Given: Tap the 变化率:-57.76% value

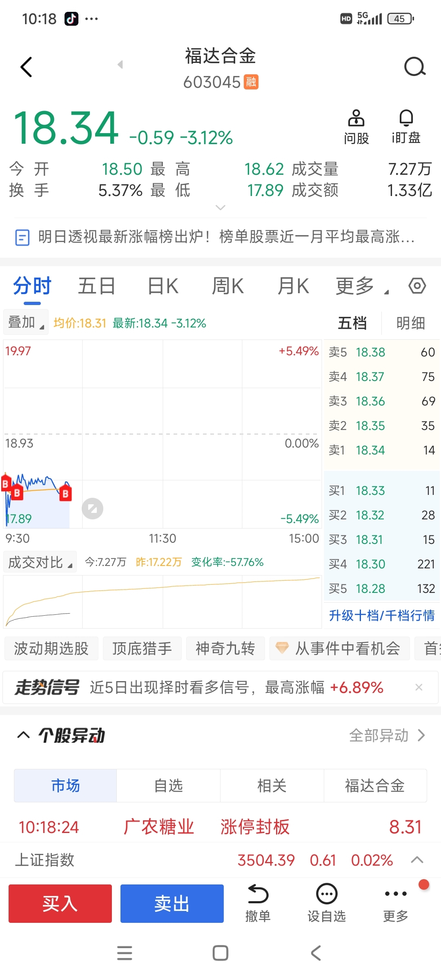Looking at the screenshot, I should [227, 562].
